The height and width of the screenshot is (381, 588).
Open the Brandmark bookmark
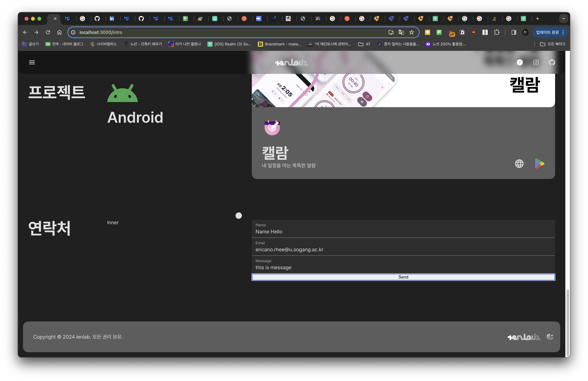pyautogui.click(x=279, y=44)
